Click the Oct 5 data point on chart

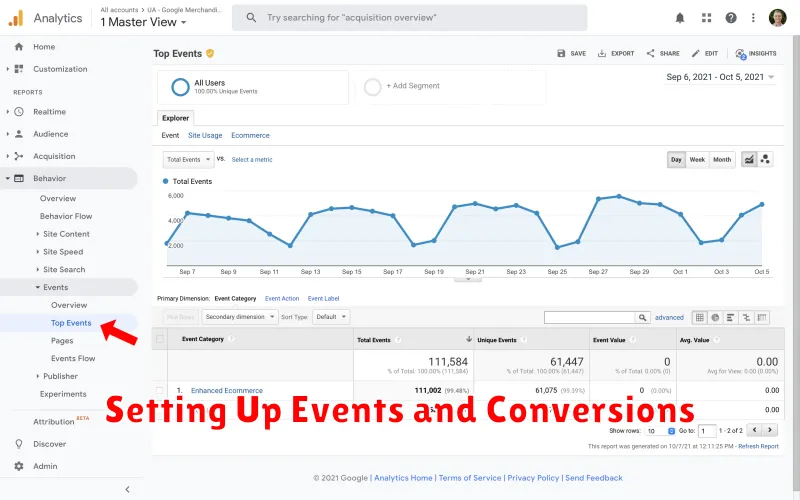point(762,205)
